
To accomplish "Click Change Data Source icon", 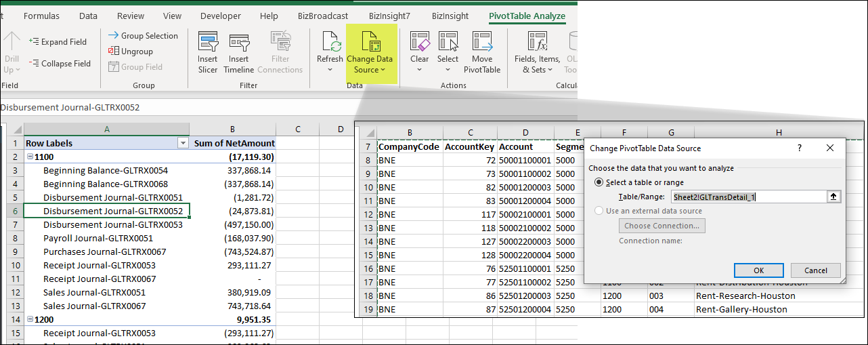I will [370, 42].
